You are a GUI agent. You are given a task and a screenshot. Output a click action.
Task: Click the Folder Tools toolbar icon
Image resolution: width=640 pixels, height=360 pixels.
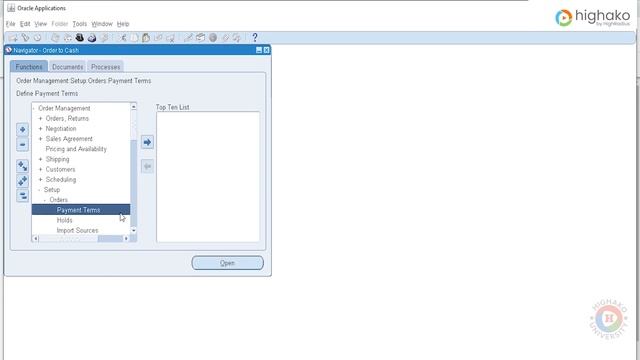coord(237,38)
